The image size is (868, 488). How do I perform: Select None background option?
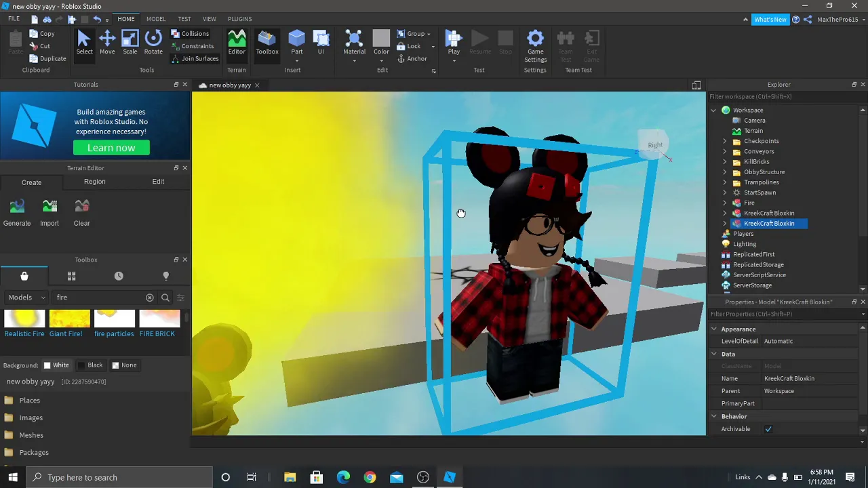124,365
